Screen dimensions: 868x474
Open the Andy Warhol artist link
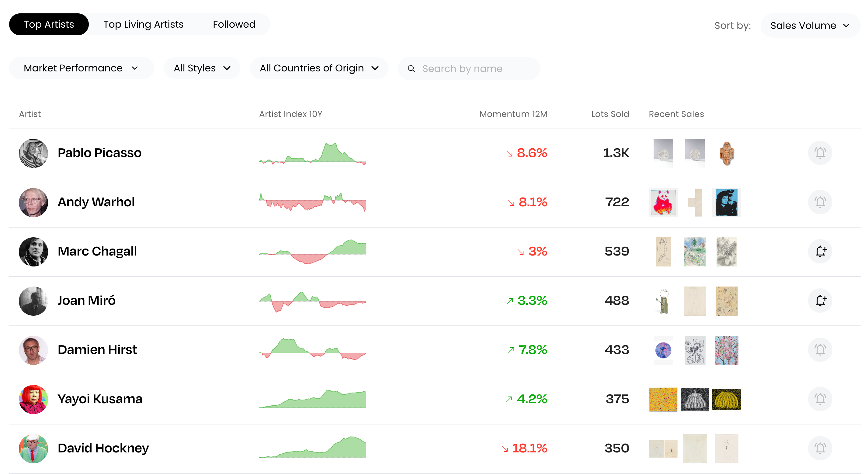tap(96, 202)
